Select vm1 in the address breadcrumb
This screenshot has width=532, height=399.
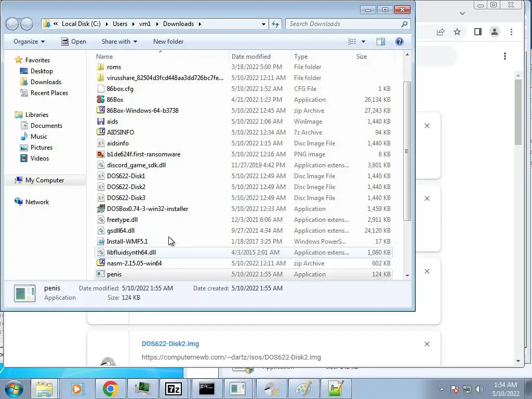pos(145,24)
